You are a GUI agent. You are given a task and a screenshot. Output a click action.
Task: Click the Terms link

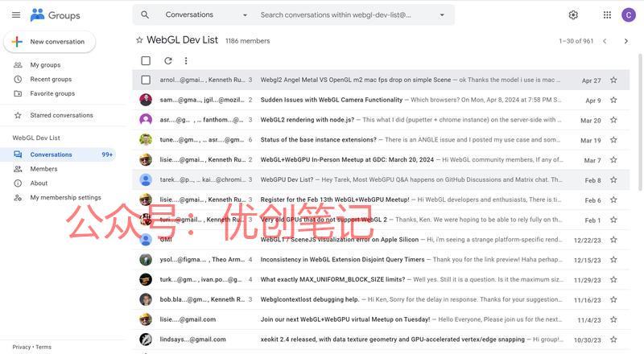click(43, 347)
